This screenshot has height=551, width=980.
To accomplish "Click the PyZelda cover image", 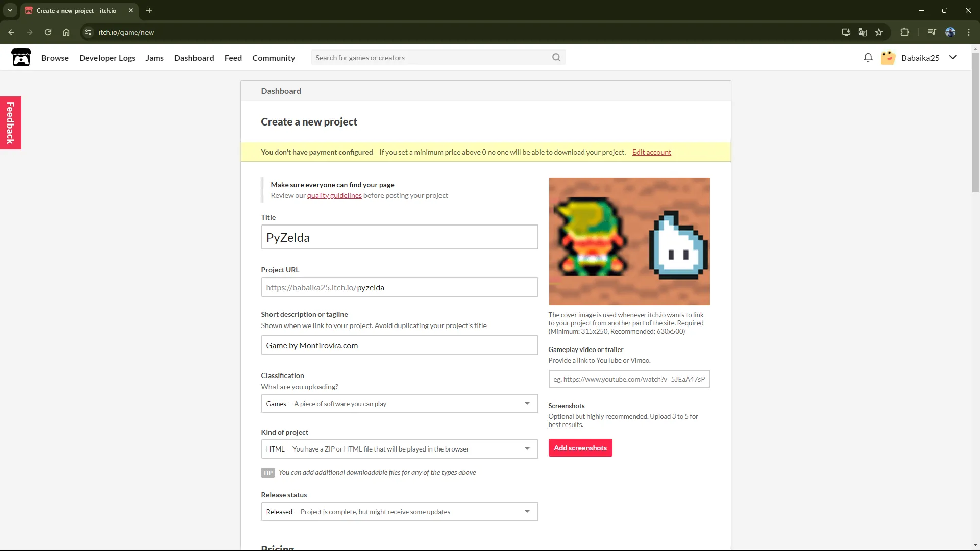I will click(x=629, y=241).
